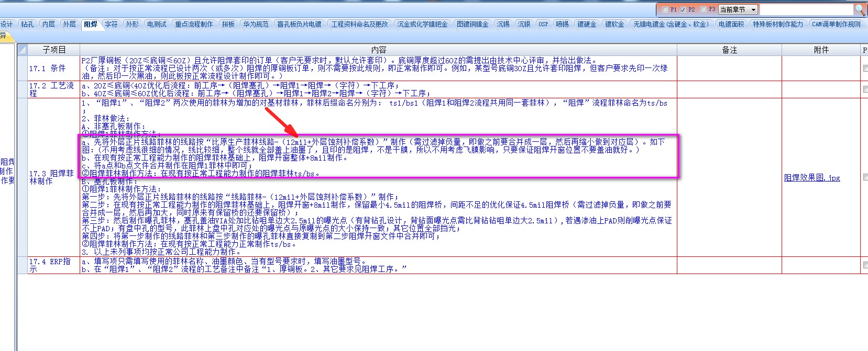Enable the P1 checkbox
Viewport: 868px width, 351px height.
(x=665, y=9)
